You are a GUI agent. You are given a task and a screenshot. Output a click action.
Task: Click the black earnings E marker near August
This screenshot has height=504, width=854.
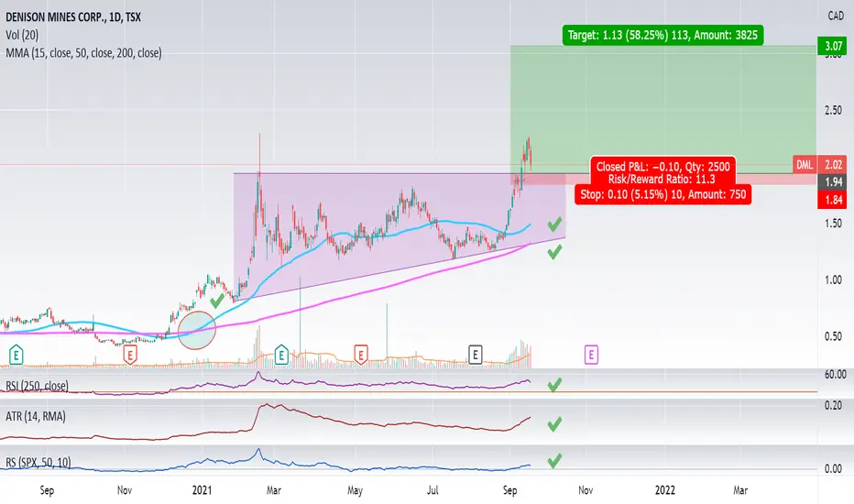(x=475, y=355)
